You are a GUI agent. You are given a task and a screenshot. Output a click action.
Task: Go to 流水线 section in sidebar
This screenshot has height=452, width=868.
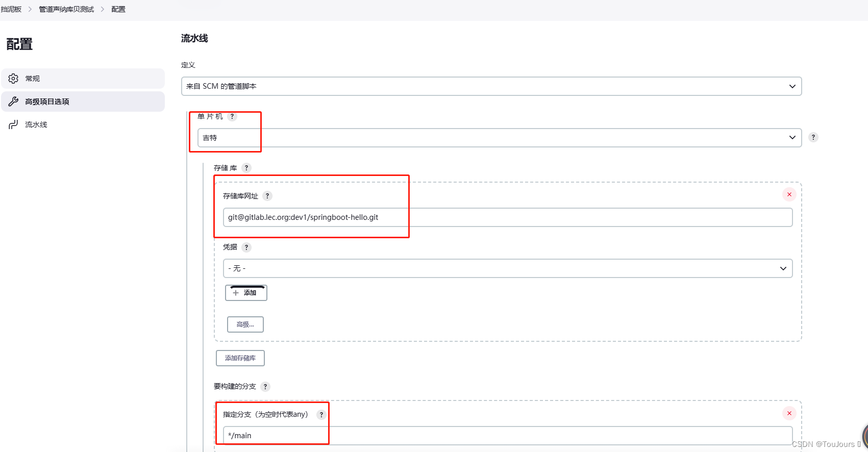coord(83,124)
